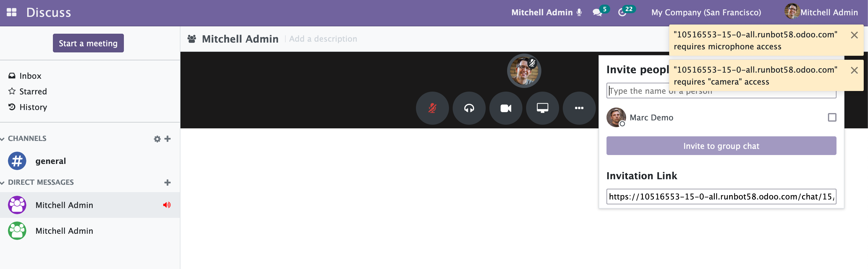Open more call options (three dots)
The width and height of the screenshot is (868, 269).
click(x=579, y=108)
